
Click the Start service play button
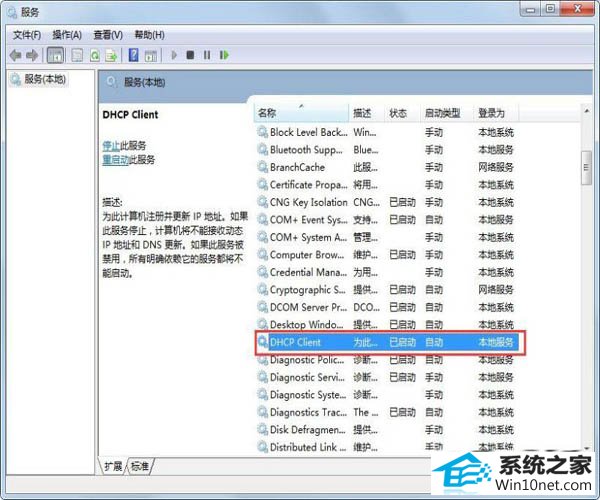pyautogui.click(x=174, y=55)
